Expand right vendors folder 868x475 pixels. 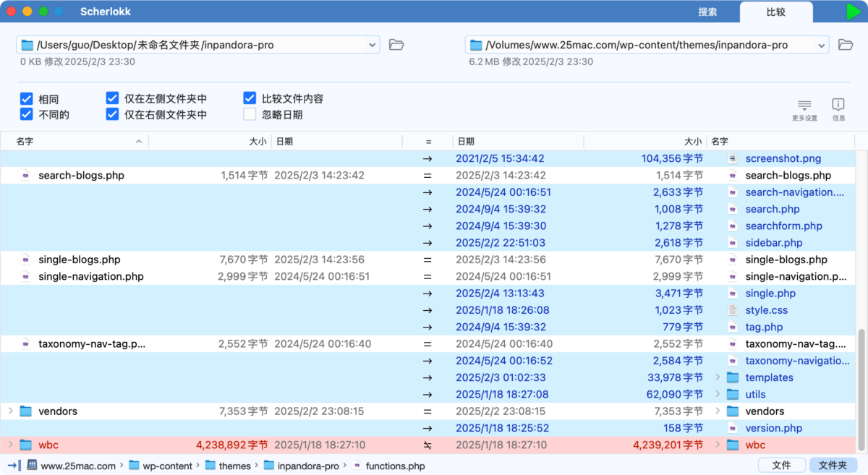tap(718, 411)
